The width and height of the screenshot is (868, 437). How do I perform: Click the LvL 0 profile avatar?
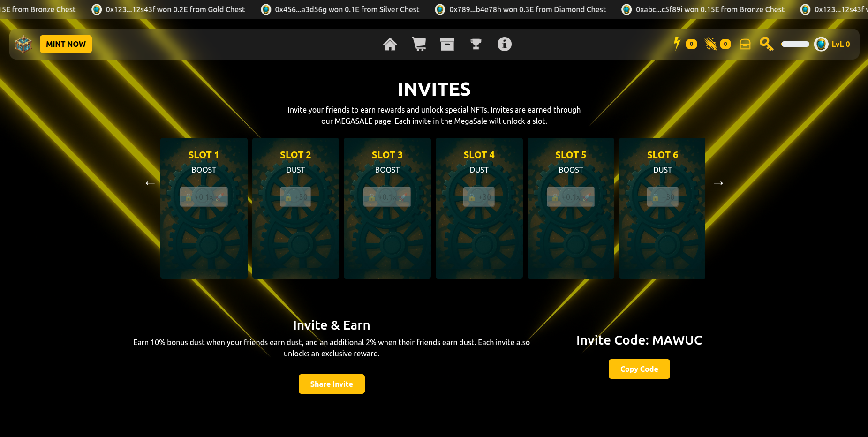[x=821, y=44]
